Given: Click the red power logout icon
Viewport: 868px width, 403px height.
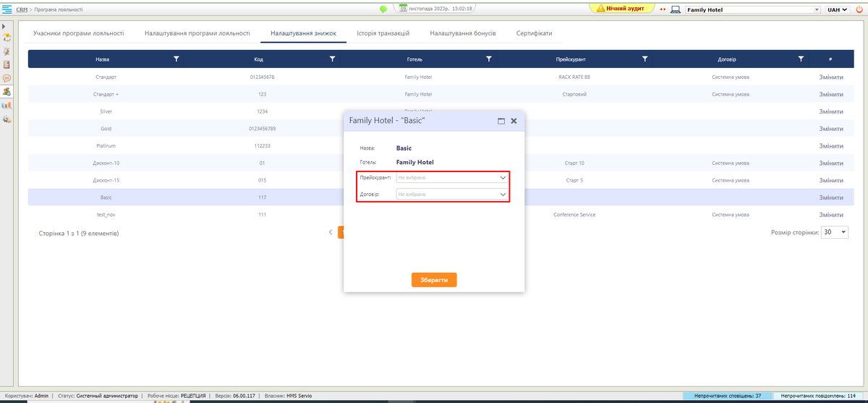Looking at the screenshot, I should point(859,10).
